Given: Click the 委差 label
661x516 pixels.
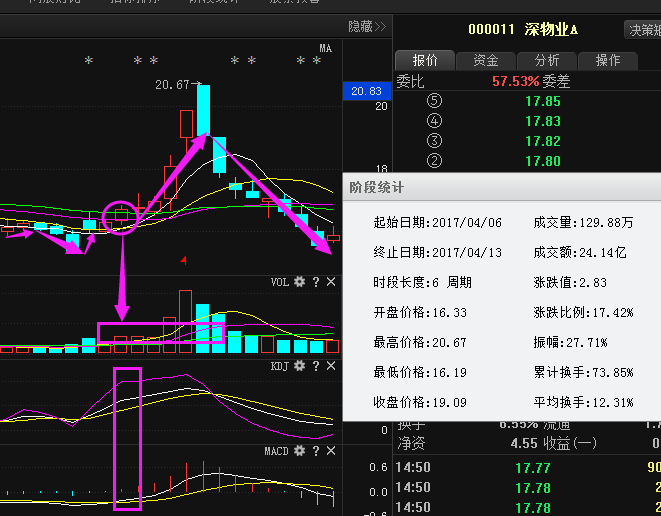Looking at the screenshot, I should (x=556, y=81).
